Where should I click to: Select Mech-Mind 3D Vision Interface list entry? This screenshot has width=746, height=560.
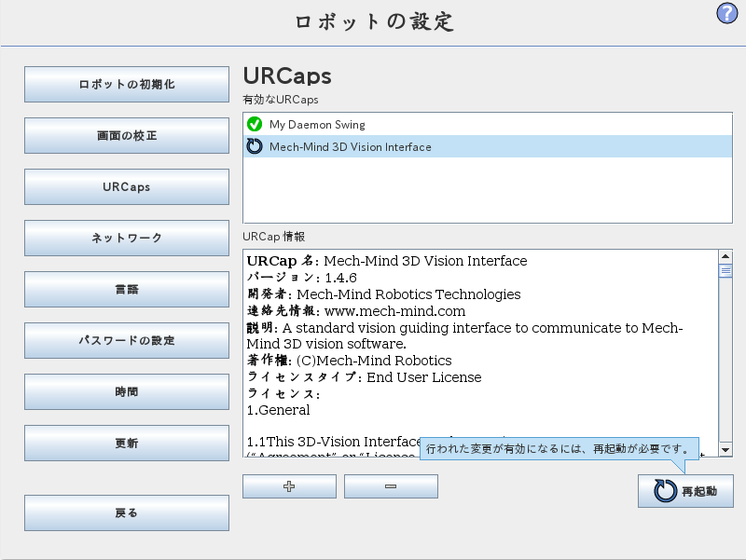[487, 146]
